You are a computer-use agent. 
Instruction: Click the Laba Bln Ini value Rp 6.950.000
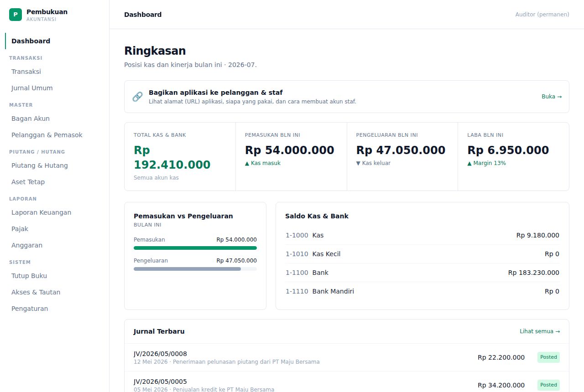(508, 150)
